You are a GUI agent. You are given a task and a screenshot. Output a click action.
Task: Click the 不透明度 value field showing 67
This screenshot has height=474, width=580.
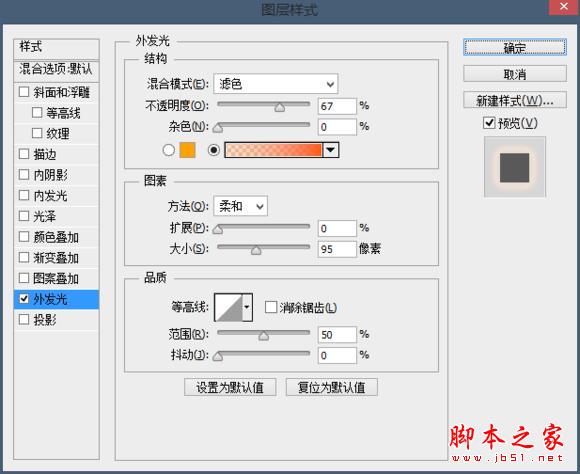[337, 106]
